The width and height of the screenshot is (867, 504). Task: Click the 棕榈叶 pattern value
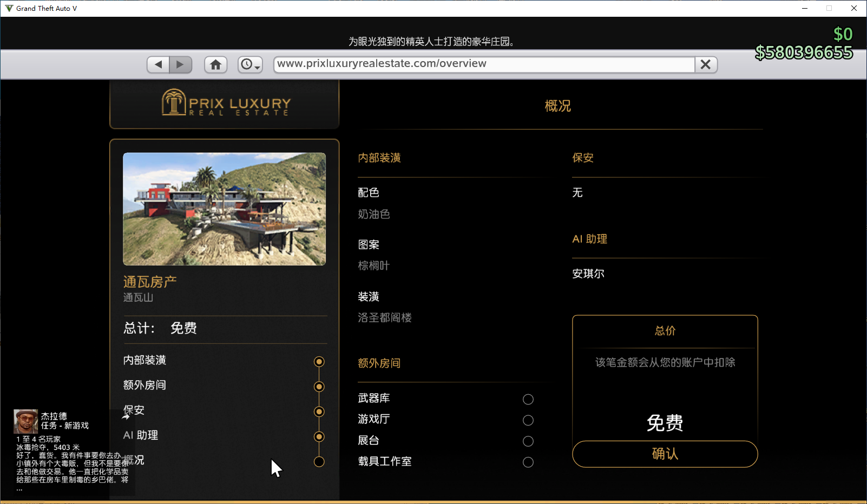click(x=374, y=266)
